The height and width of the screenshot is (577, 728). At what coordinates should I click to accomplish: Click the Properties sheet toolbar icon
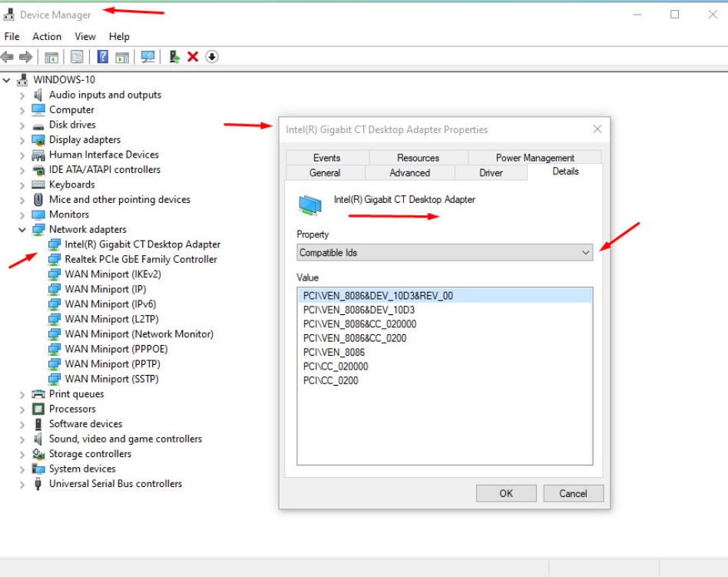point(77,57)
